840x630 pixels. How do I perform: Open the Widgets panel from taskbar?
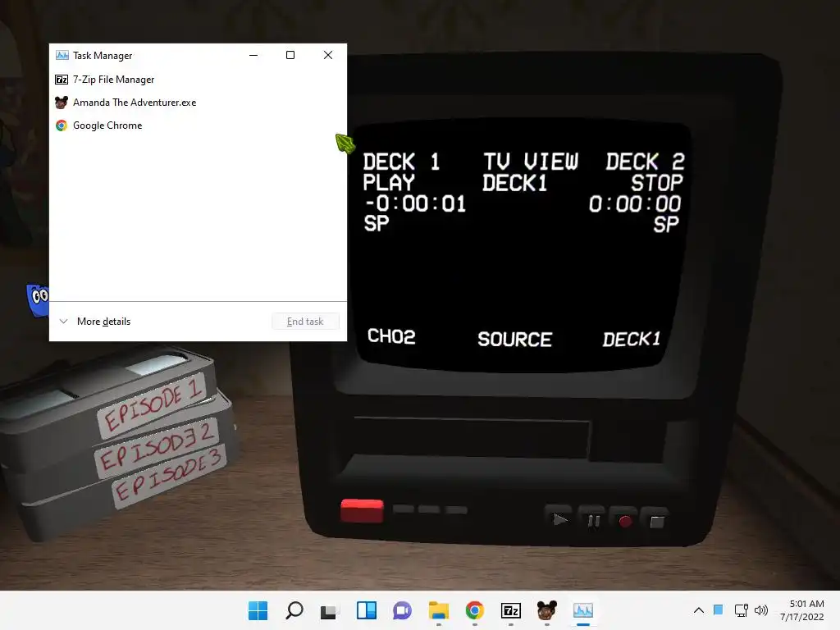[x=367, y=610]
